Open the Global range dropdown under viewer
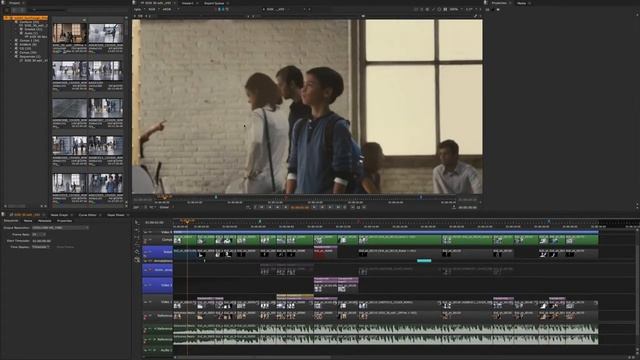This screenshot has width=640, height=360. coord(166,207)
